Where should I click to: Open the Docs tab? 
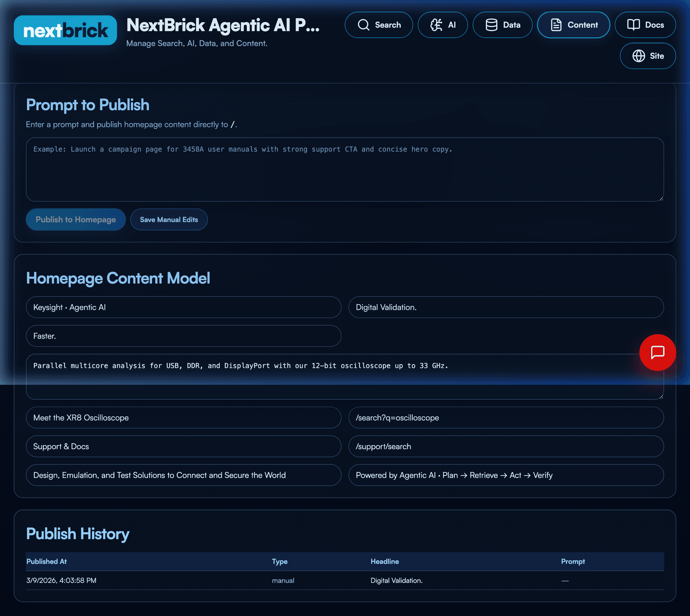(x=645, y=25)
